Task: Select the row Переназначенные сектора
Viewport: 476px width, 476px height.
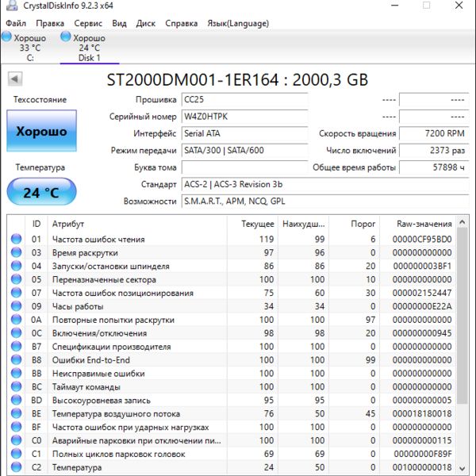Action: tap(232, 279)
